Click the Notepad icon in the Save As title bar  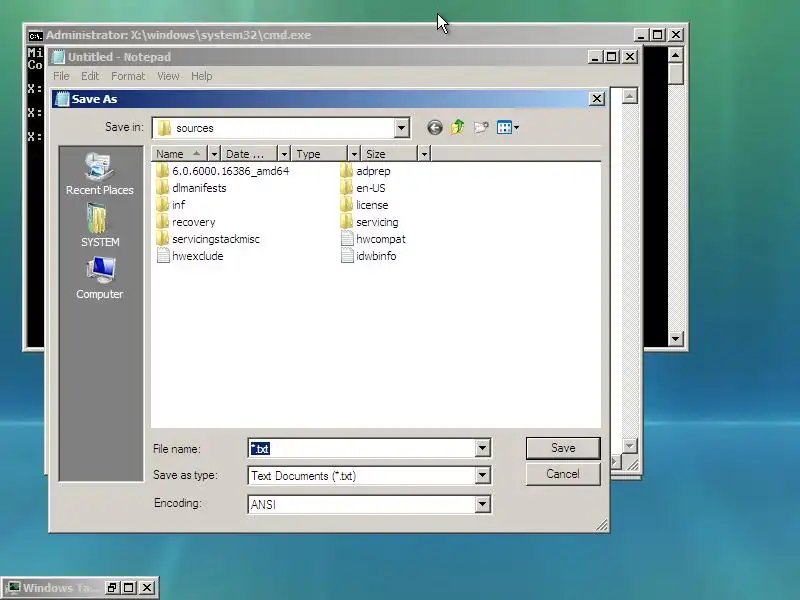(x=62, y=99)
